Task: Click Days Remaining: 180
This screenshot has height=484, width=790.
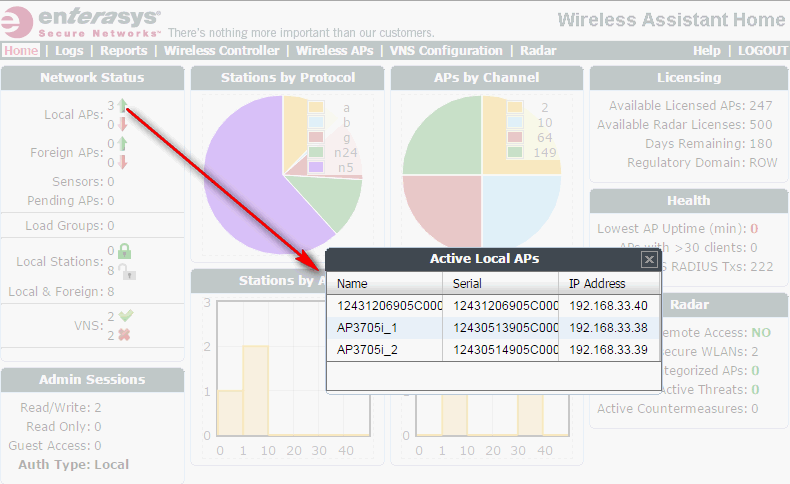Action: coord(708,144)
